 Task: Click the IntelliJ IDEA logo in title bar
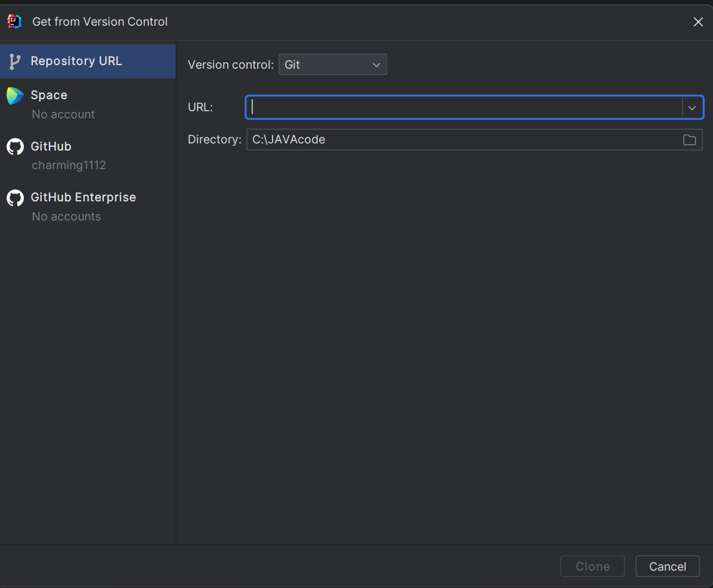click(14, 22)
